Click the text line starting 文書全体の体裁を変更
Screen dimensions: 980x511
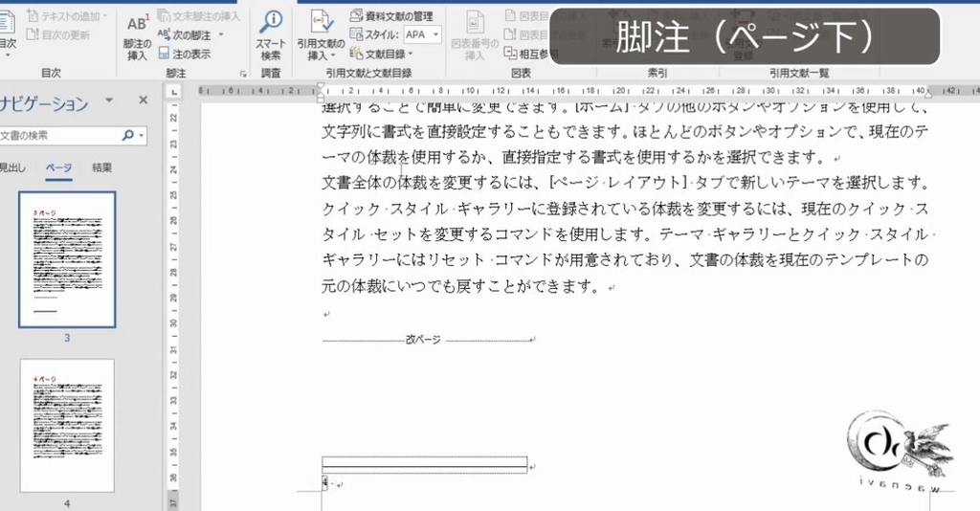[626, 183]
